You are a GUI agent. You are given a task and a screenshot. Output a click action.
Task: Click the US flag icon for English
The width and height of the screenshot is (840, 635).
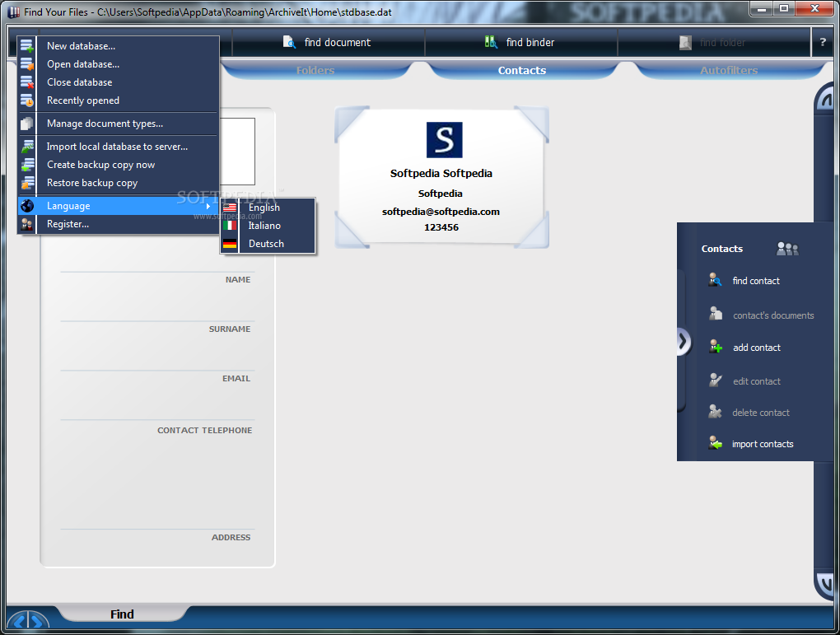point(230,208)
